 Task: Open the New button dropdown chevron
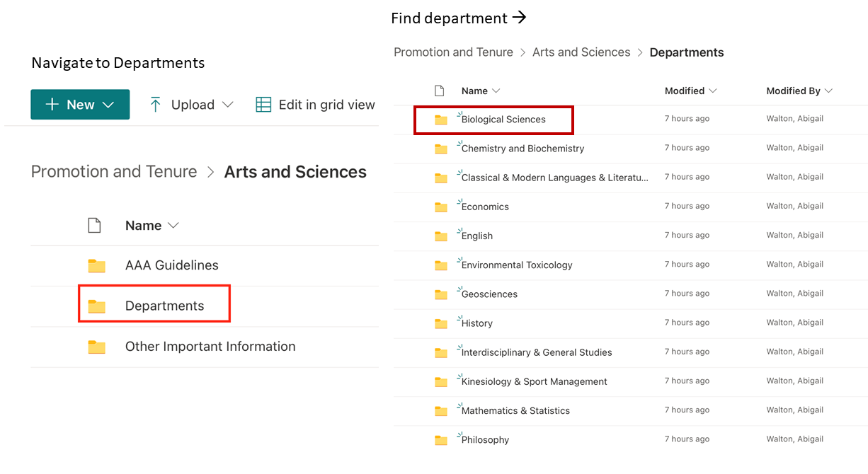108,105
